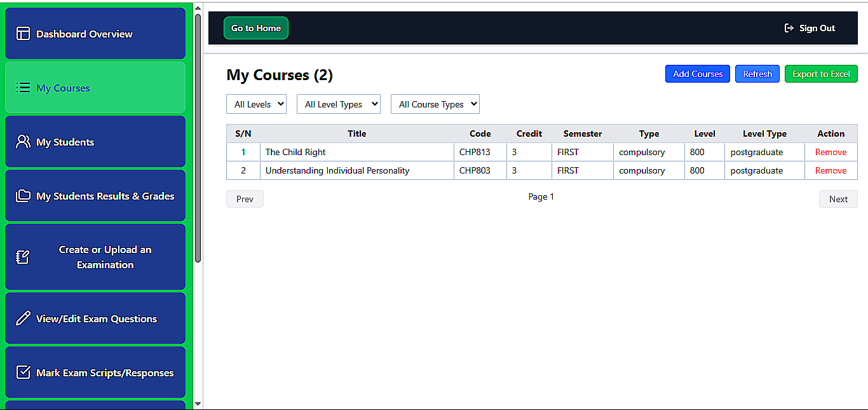The width and height of the screenshot is (868, 410).
Task: Click the 'Page 1' indicator
Action: [541, 196]
